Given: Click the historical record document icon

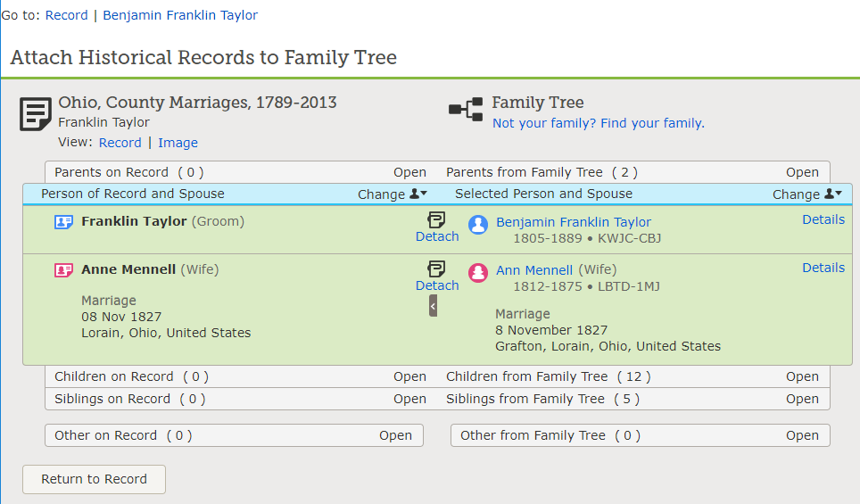Looking at the screenshot, I should pyautogui.click(x=35, y=114).
